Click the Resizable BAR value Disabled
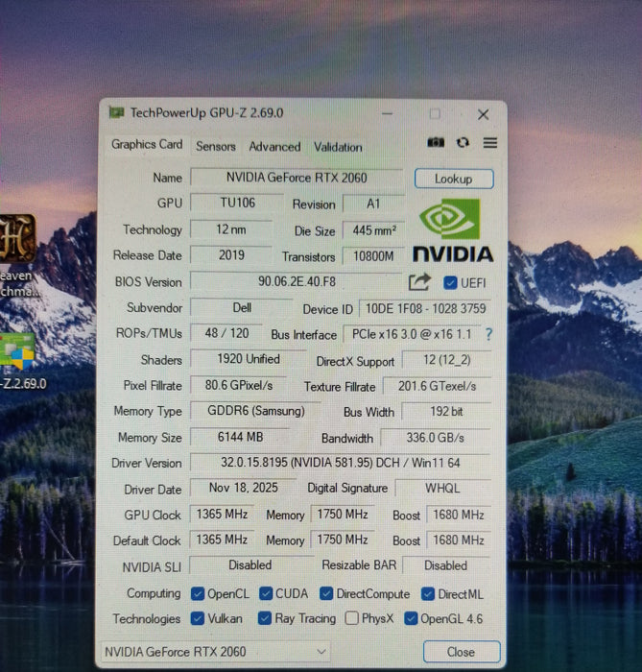 click(445, 565)
